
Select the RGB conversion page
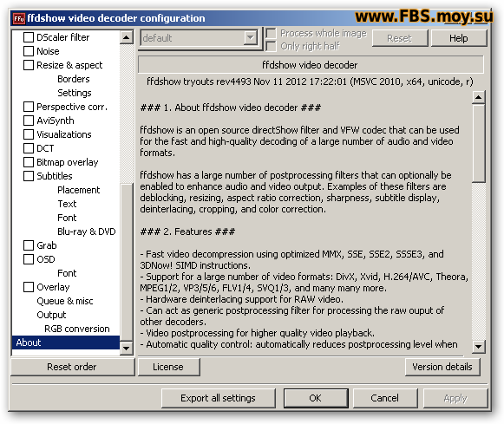(77, 329)
